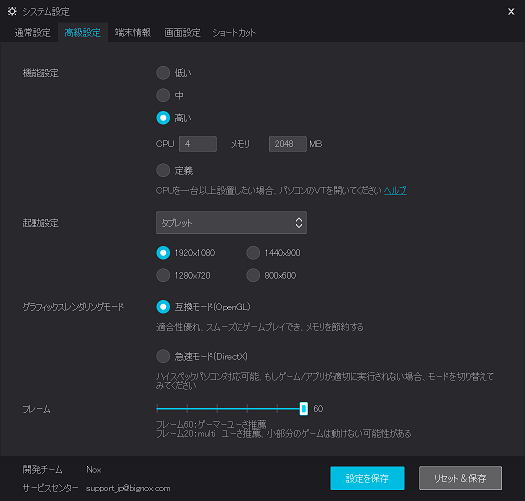This screenshot has height=501, width=525.
Task: Click the 機能設定 label
Action: pyautogui.click(x=41, y=73)
